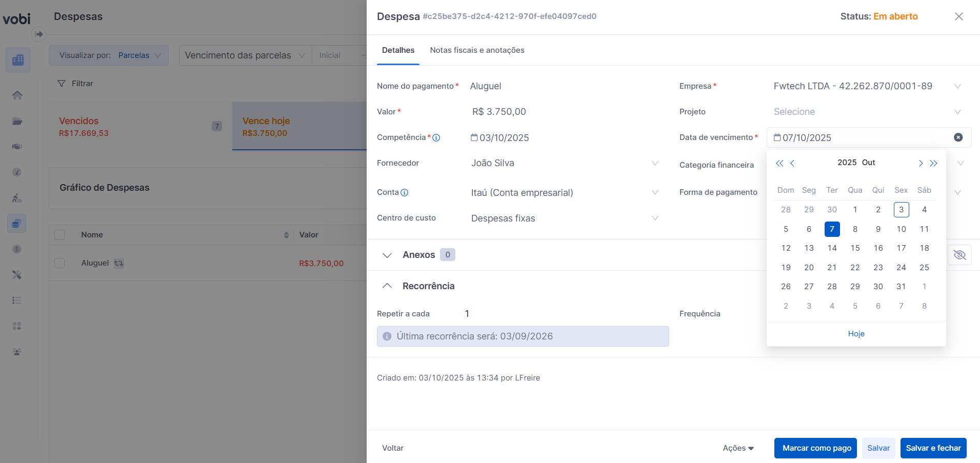Click the Conta info icon
Viewport: 980px width, 463px height.
(x=405, y=192)
